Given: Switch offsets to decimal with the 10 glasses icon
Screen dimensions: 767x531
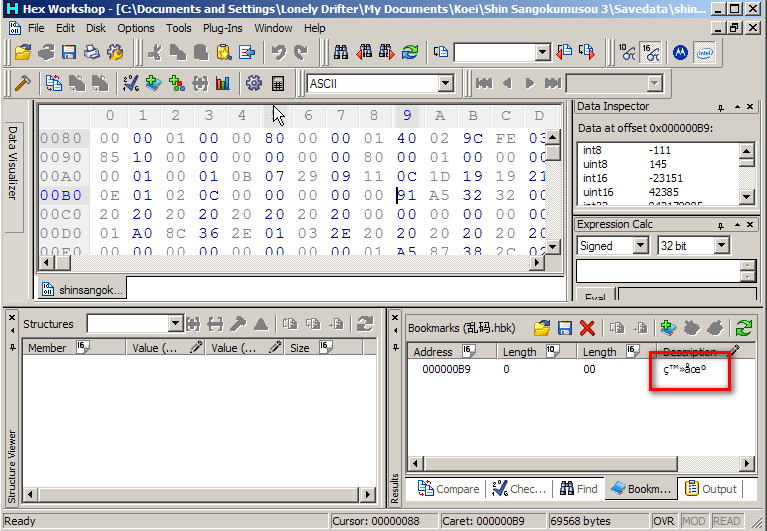Looking at the screenshot, I should [627, 52].
